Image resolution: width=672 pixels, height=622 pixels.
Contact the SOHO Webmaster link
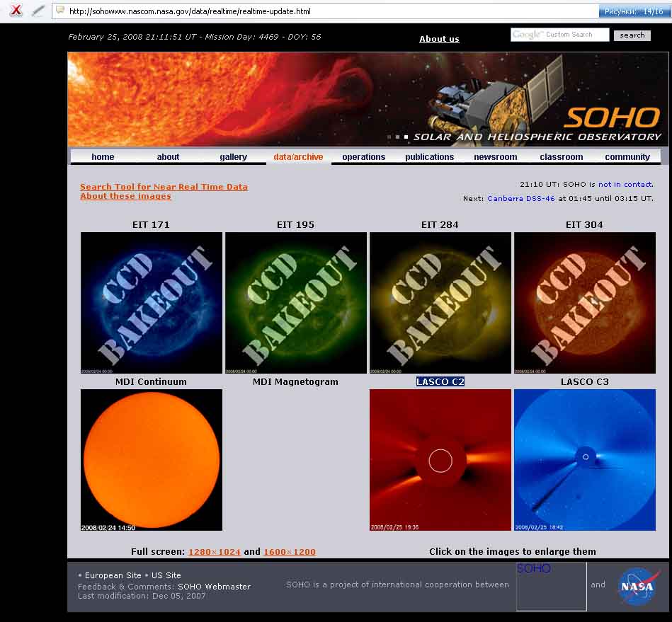click(215, 587)
